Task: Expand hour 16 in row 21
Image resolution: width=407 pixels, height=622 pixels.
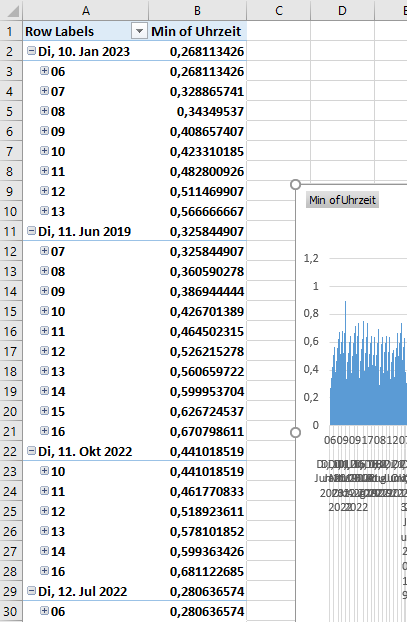Action: [44, 430]
